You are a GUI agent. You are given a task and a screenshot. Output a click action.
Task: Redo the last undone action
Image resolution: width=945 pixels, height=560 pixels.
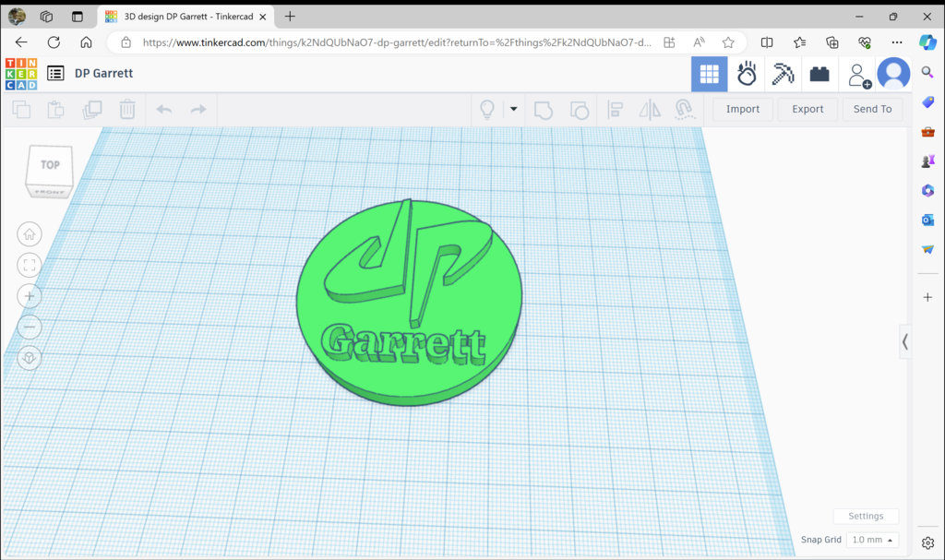(x=198, y=109)
